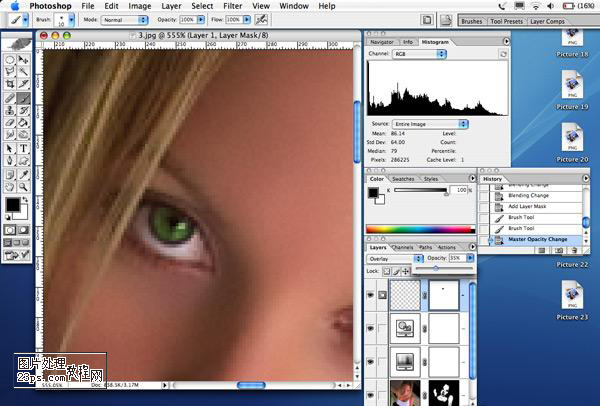The width and height of the screenshot is (600, 406).
Task: Open the Layer menu
Action: tap(171, 6)
